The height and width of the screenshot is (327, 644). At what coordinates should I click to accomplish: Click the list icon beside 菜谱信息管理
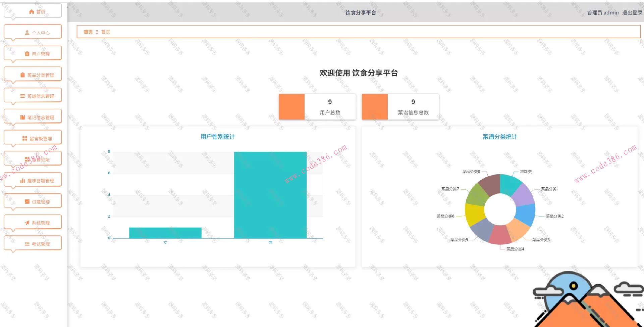[x=22, y=96]
